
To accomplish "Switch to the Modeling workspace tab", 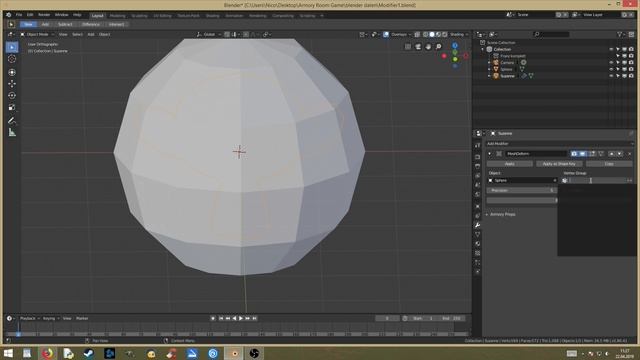I will (x=118, y=16).
